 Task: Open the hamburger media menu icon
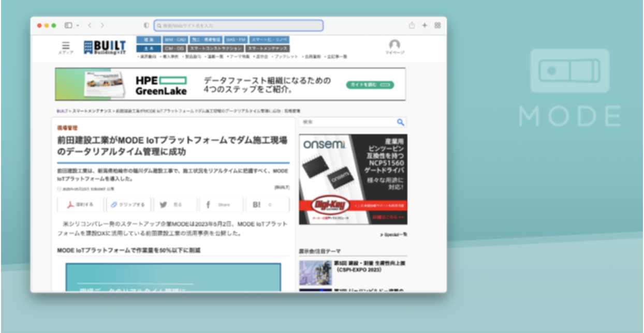(66, 46)
